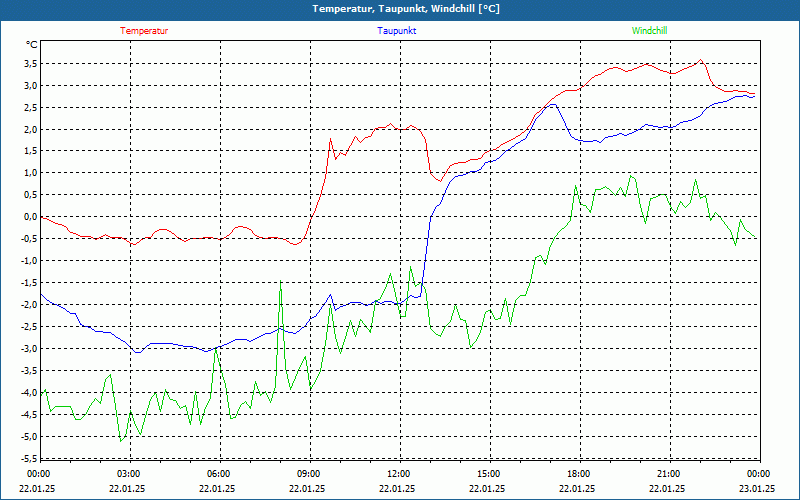Click the 15:00 time axis label
The image size is (800, 500).
490,474
